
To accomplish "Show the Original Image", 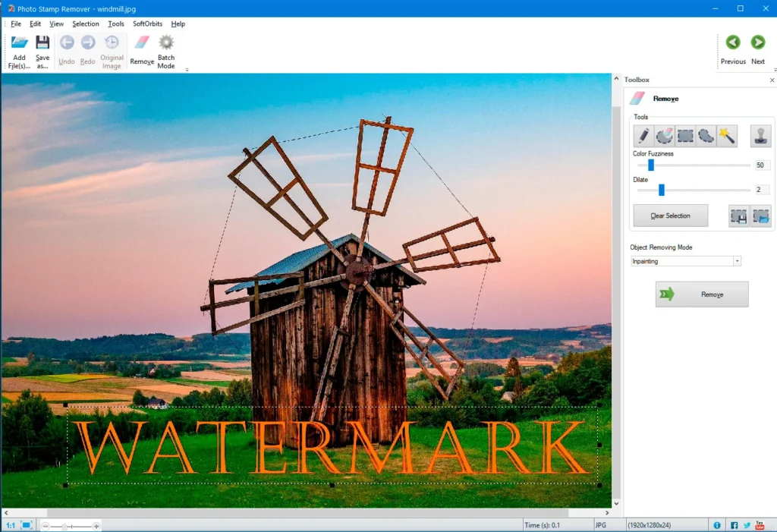I will tap(111, 50).
